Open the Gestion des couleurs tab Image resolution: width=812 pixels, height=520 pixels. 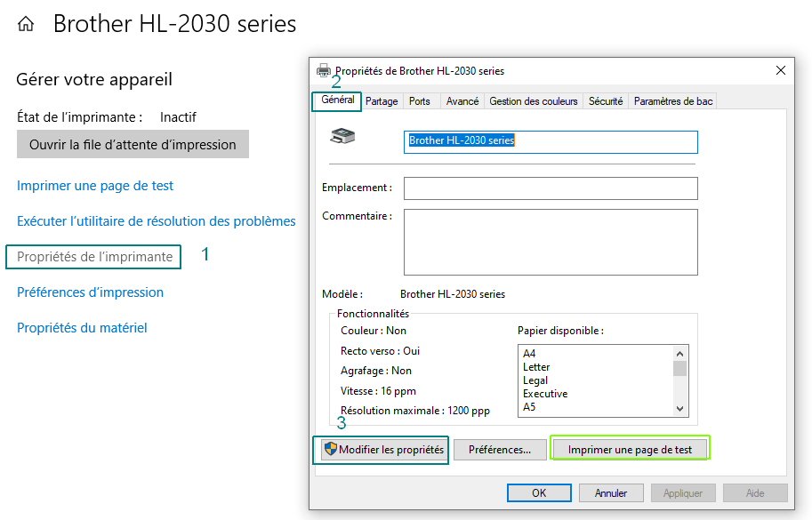(534, 101)
